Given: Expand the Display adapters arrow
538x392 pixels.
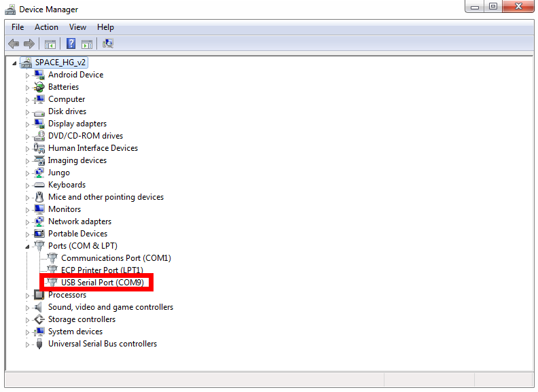Looking at the screenshot, I should (27, 124).
